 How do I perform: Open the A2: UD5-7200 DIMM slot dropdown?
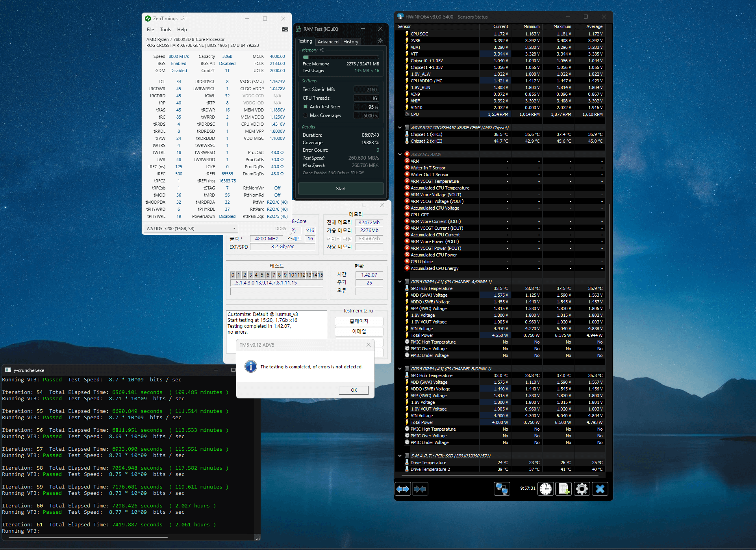191,229
